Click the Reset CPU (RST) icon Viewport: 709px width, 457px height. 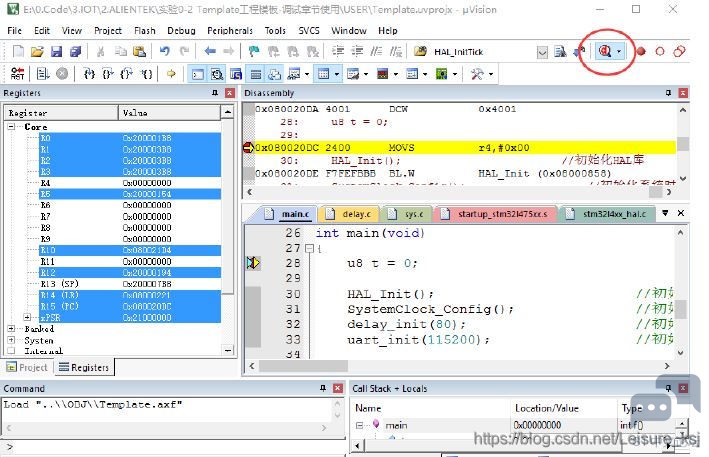pos(18,73)
